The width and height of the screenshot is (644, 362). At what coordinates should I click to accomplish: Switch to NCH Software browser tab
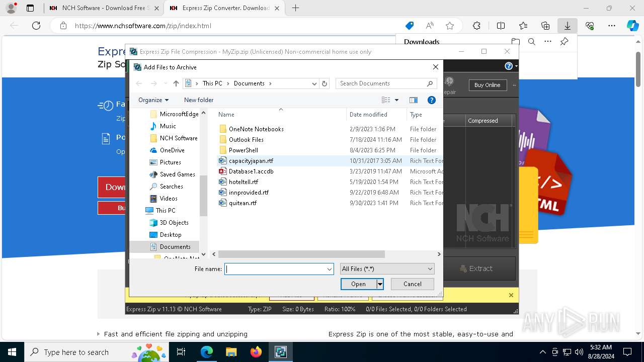point(104,8)
